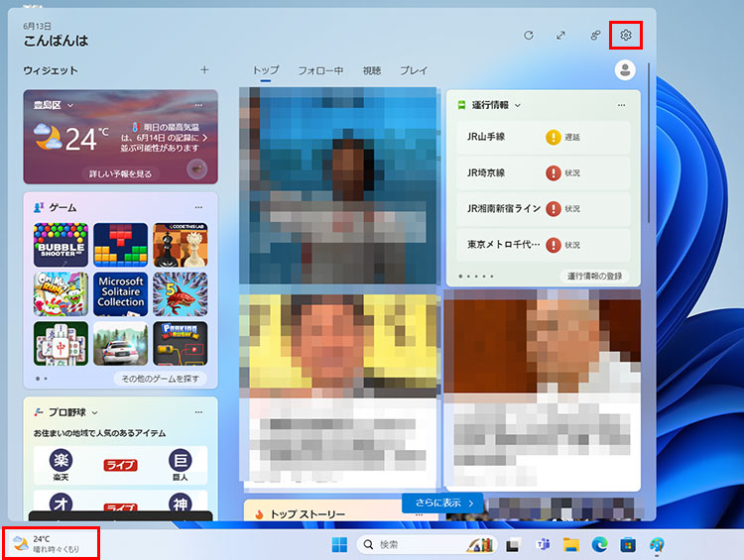Open the user profile avatar

coord(625,70)
